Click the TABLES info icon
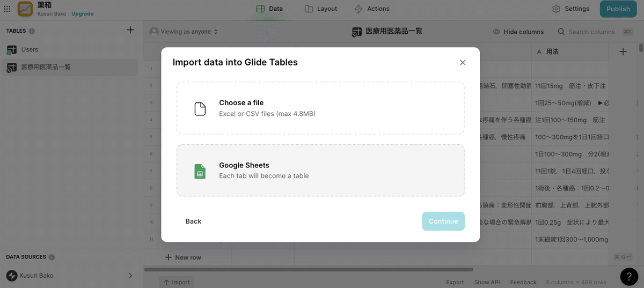Viewport: 644px width, 288px height. pyautogui.click(x=32, y=31)
